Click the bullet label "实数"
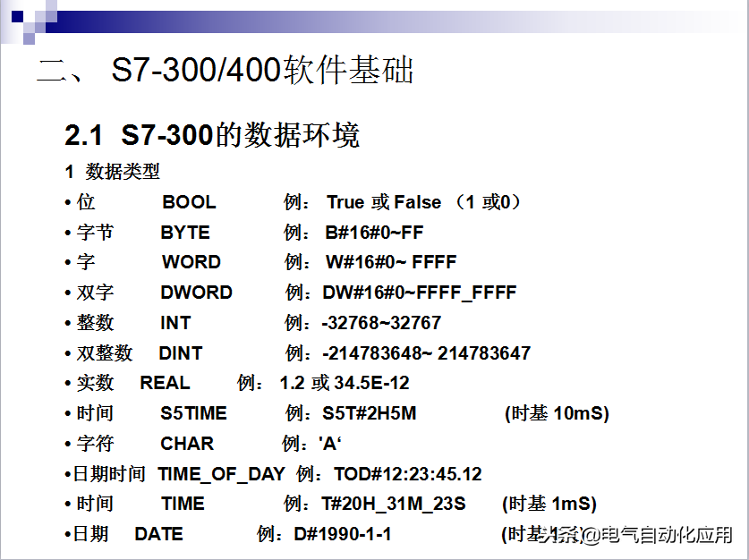Image resolution: width=749 pixels, height=560 pixels. 95,383
